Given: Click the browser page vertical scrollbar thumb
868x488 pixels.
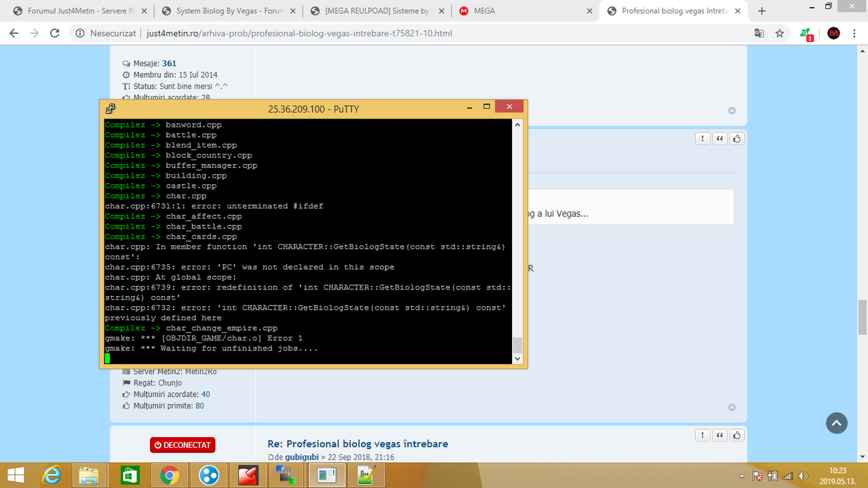Looking at the screenshot, I should point(863,317).
